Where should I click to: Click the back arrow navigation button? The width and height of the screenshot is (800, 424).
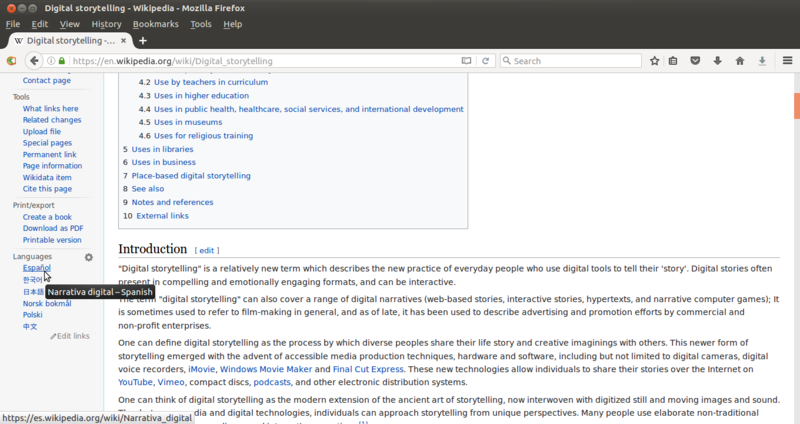[34, 61]
